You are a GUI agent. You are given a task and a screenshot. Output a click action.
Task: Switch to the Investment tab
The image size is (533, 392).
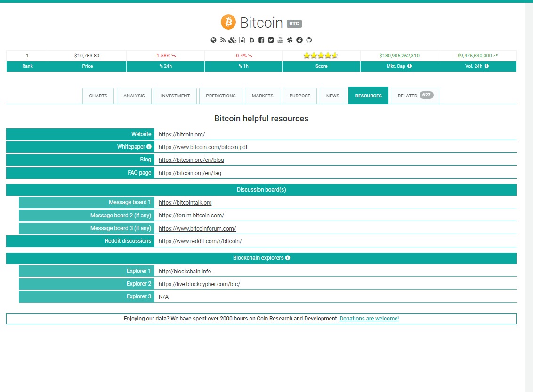coord(176,96)
